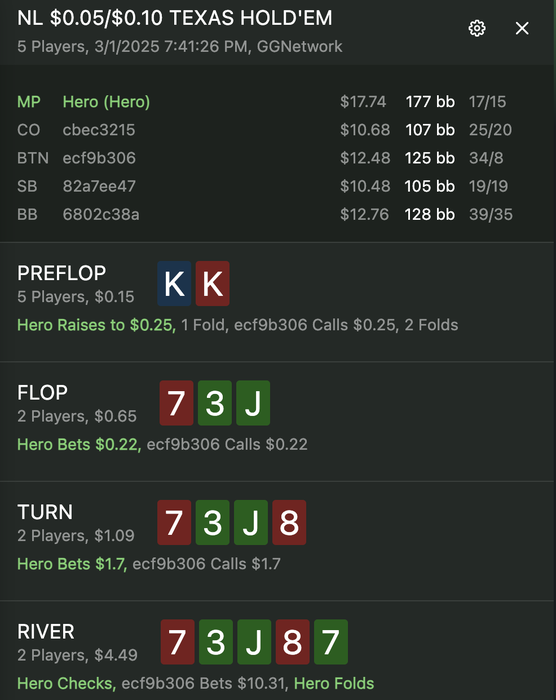Click the PREFLOP section heading
556x700 pixels.
tap(62, 273)
